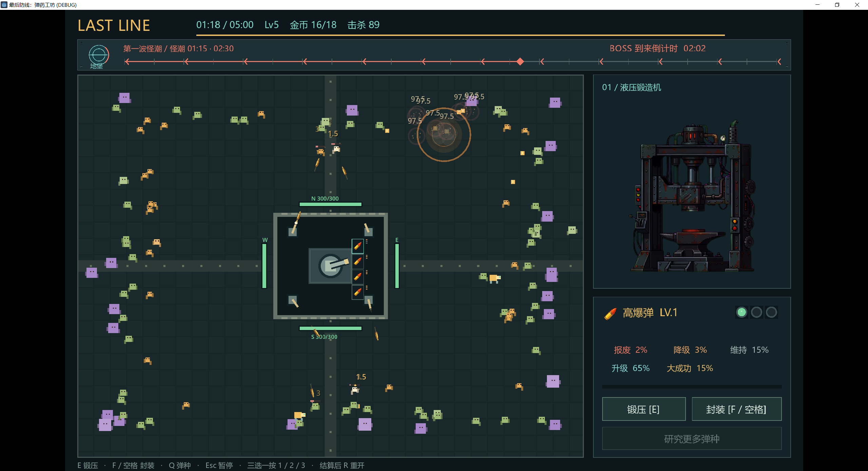Click the diamond marker on wave timeline
Viewport: 868px width, 471px height.
pyautogui.click(x=520, y=62)
